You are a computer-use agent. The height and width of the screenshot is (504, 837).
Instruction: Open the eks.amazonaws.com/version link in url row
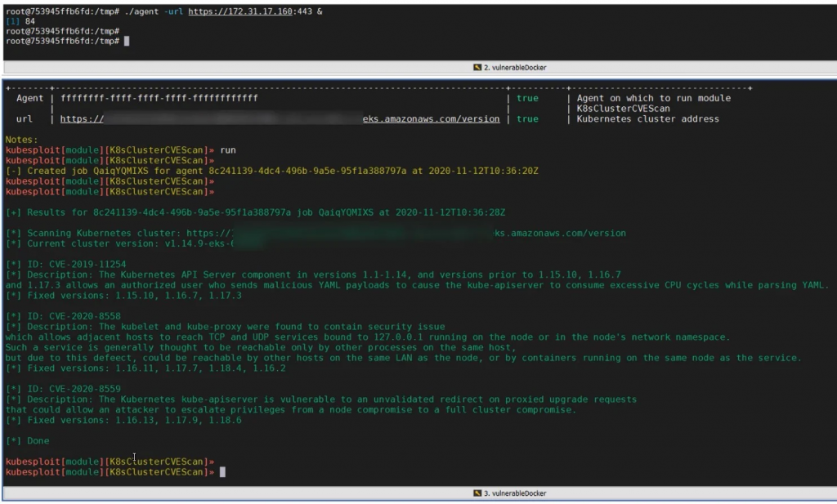(x=432, y=119)
